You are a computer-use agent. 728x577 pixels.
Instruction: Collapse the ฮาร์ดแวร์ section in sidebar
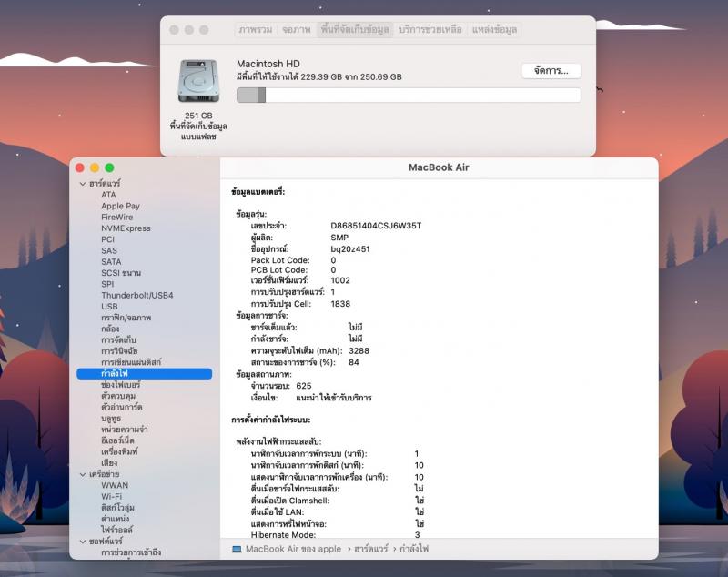tap(81, 184)
